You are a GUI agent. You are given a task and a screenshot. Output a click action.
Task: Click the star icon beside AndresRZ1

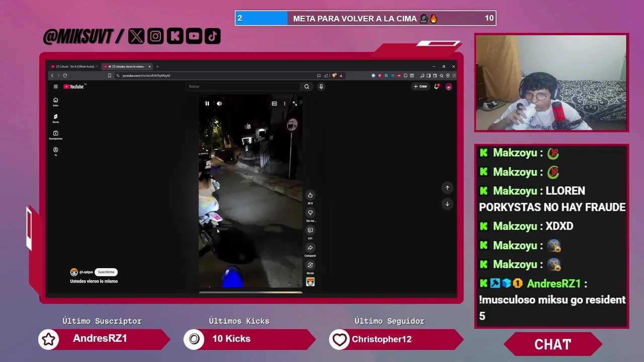click(49, 339)
